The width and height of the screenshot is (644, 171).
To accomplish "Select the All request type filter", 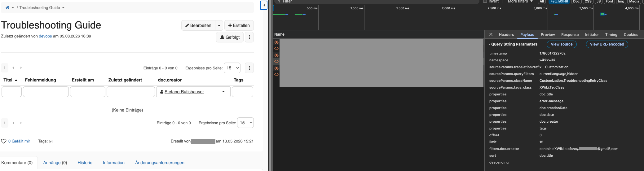I will [541, 2].
